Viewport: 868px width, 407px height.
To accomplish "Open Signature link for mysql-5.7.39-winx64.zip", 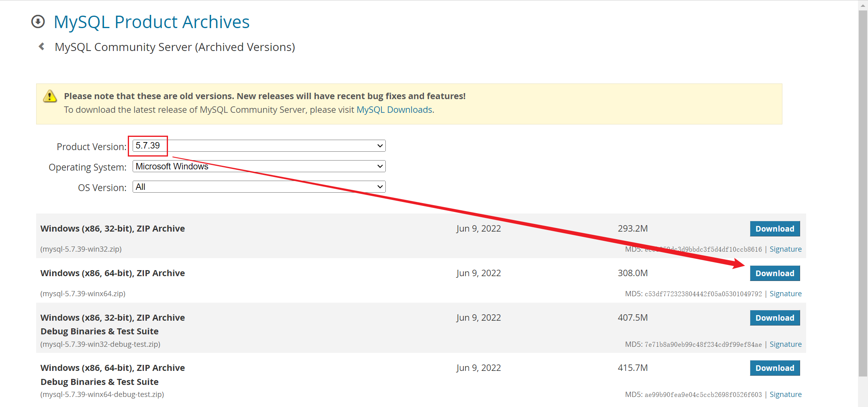I will tap(785, 294).
